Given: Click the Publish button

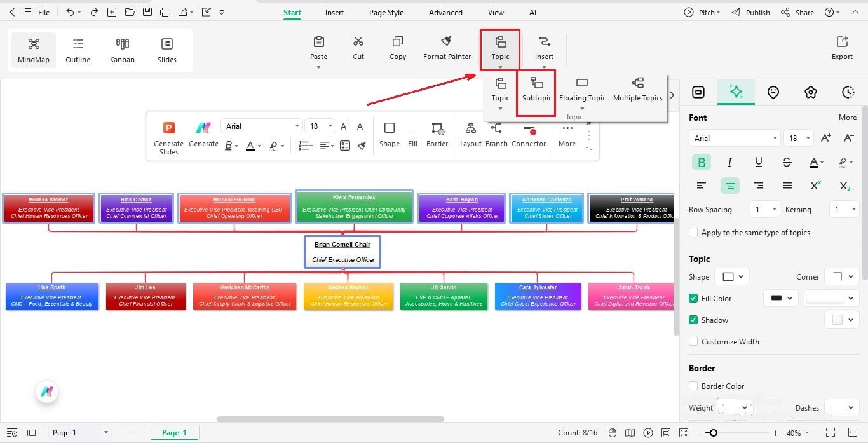Looking at the screenshot, I should (x=750, y=12).
